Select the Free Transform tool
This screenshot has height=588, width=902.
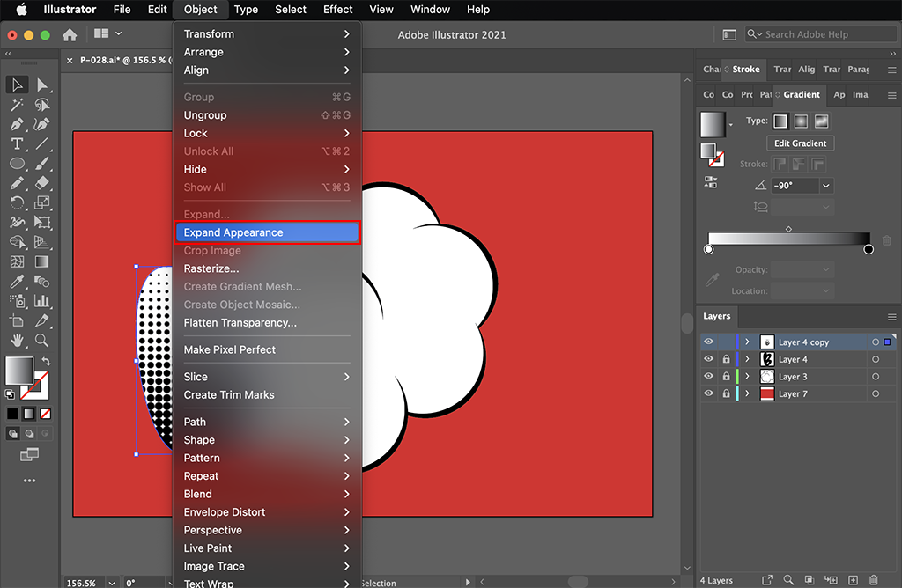tap(42, 222)
